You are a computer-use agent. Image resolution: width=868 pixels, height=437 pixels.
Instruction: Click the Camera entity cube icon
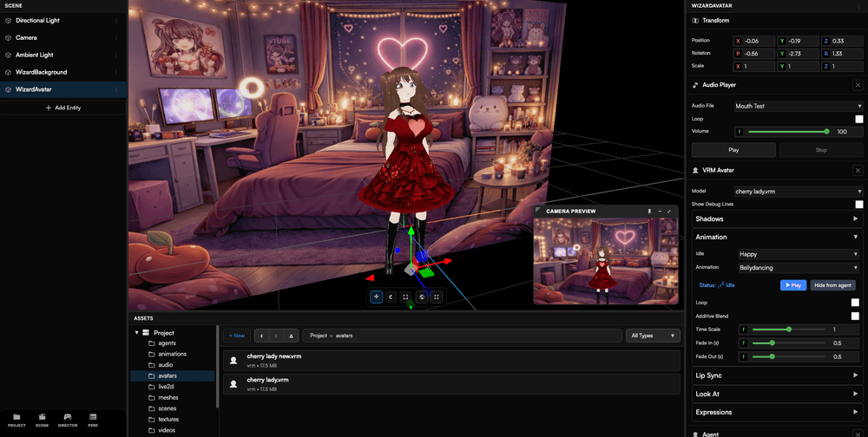tap(9, 37)
